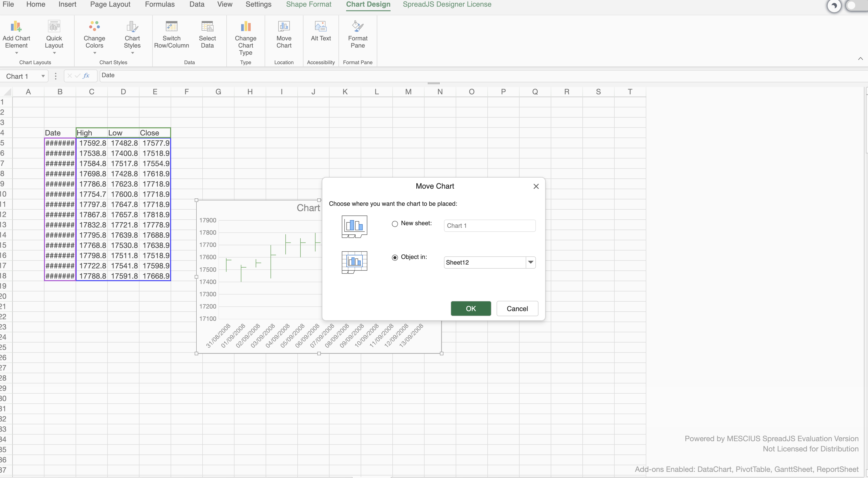This screenshot has height=478, width=868.
Task: Open the Quick Layout gallery
Action: [54, 26]
